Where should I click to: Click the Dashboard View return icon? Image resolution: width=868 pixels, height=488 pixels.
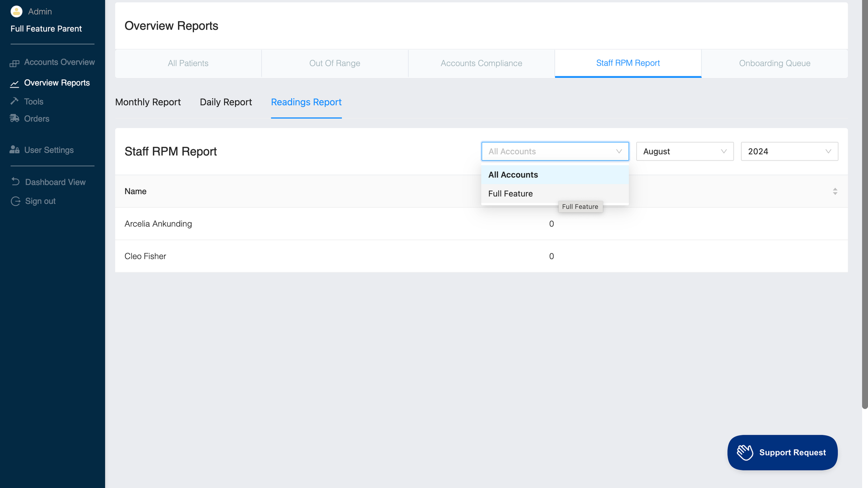16,182
